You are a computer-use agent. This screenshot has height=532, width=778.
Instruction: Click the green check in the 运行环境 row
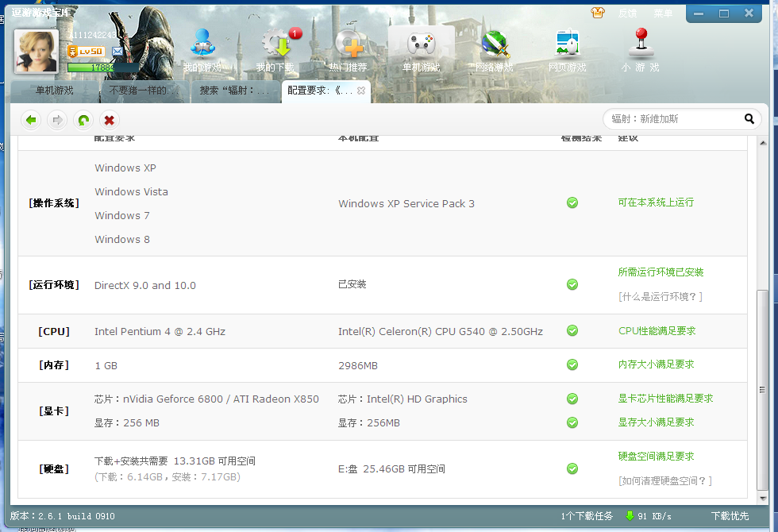pos(572,284)
